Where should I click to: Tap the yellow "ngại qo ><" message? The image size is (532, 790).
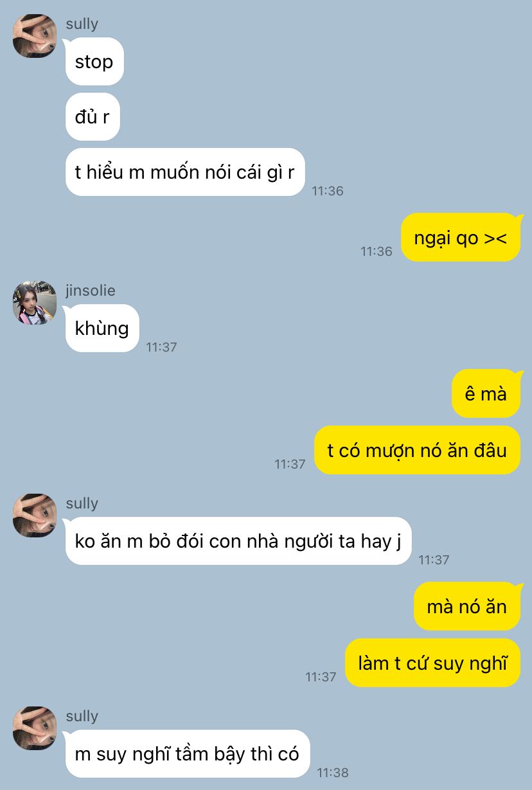tap(461, 238)
